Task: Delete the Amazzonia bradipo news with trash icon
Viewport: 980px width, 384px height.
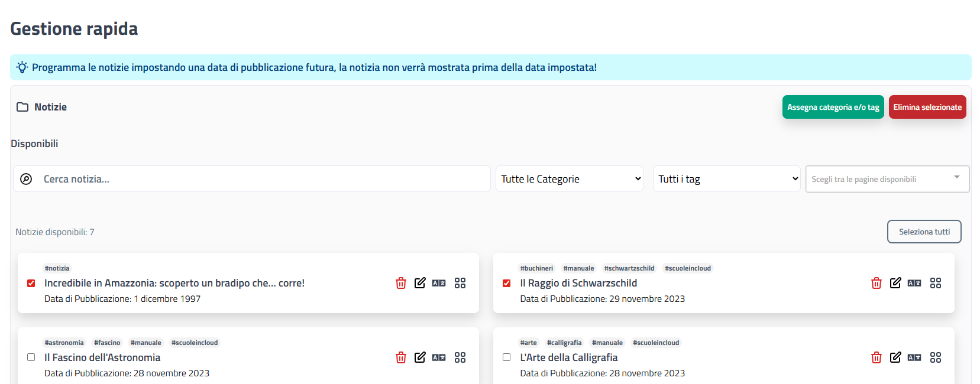Action: pos(401,283)
